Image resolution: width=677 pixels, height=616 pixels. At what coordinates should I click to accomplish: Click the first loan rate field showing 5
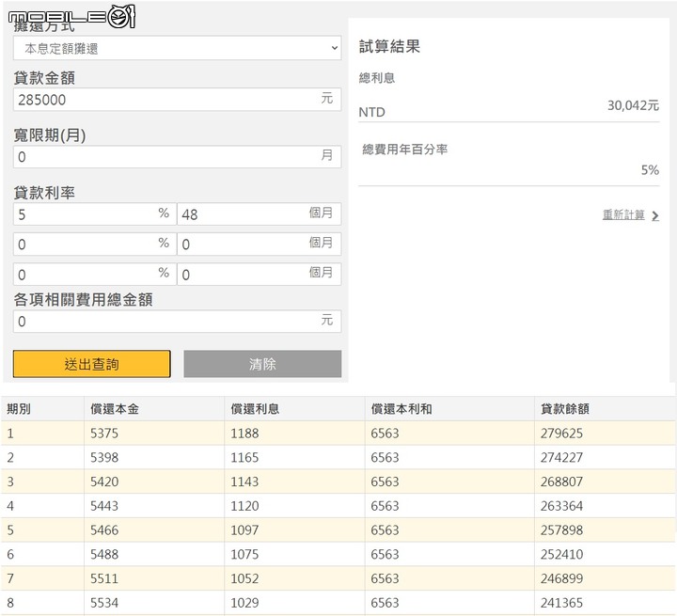[95, 213]
